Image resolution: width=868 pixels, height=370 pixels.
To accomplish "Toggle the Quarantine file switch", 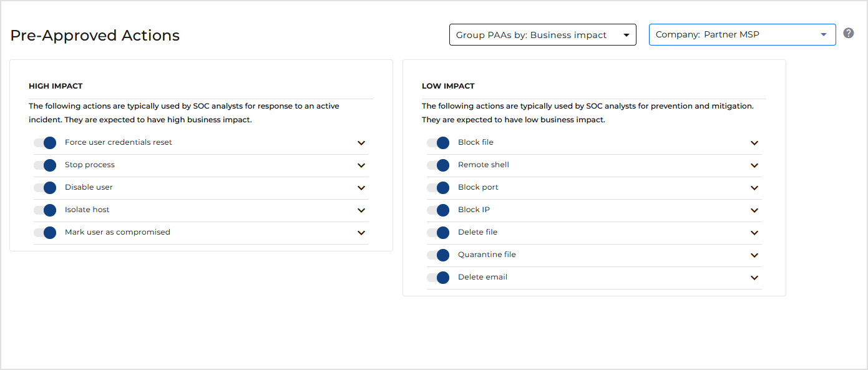I will (438, 255).
